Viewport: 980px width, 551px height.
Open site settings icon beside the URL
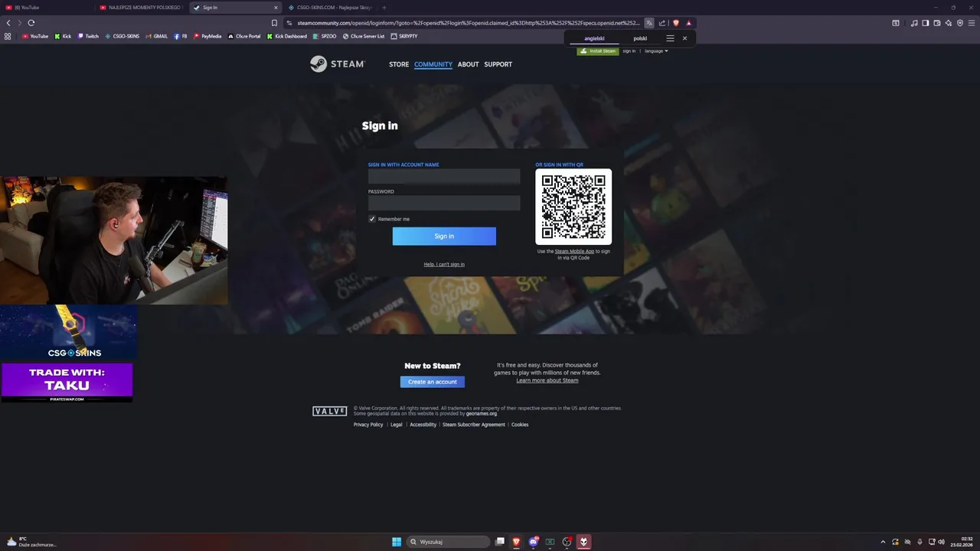(x=289, y=23)
